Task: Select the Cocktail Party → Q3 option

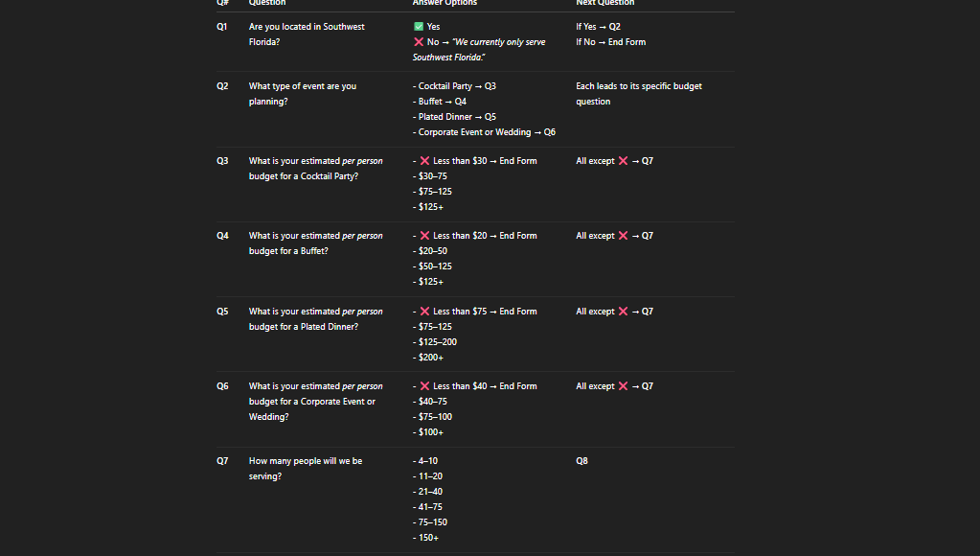Action: (x=456, y=86)
